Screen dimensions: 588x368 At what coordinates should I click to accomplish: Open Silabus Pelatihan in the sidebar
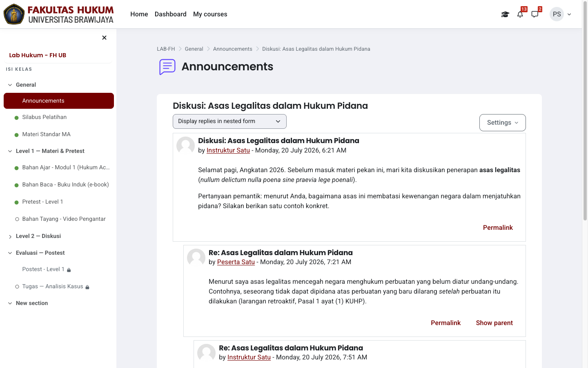(45, 117)
